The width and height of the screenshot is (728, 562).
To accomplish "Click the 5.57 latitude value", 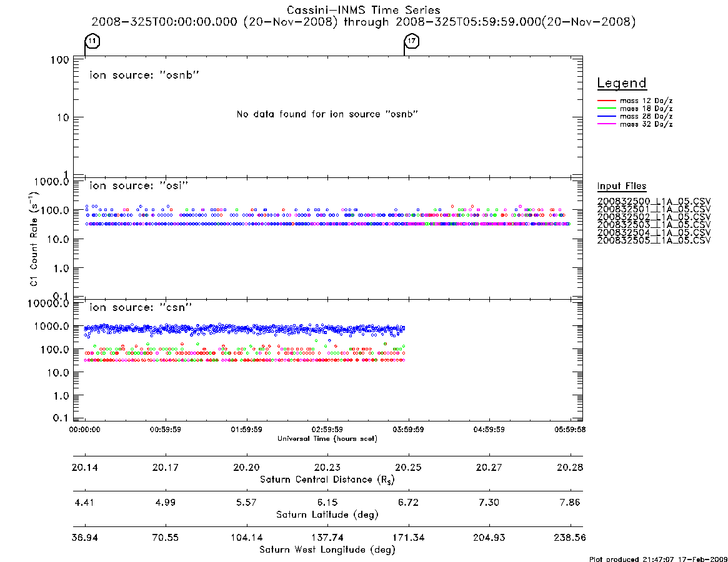I will [x=247, y=503].
